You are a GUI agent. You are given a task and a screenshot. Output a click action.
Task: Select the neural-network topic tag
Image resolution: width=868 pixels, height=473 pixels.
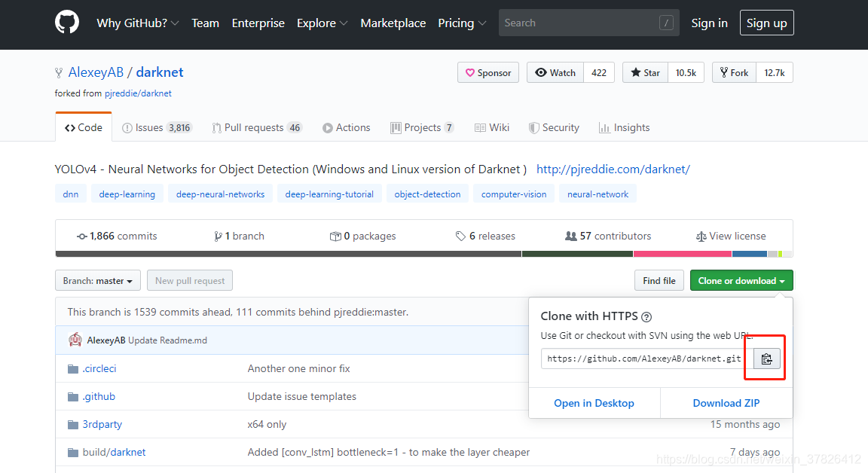tap(598, 194)
